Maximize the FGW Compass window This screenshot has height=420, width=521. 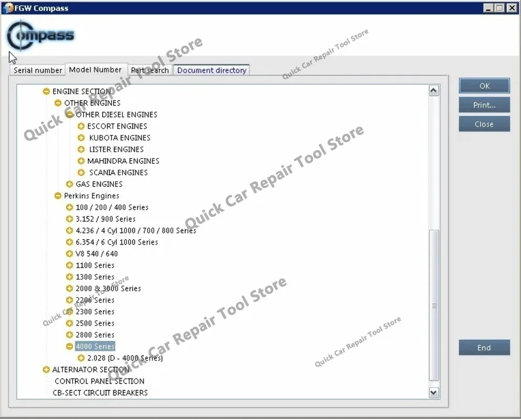499,8
